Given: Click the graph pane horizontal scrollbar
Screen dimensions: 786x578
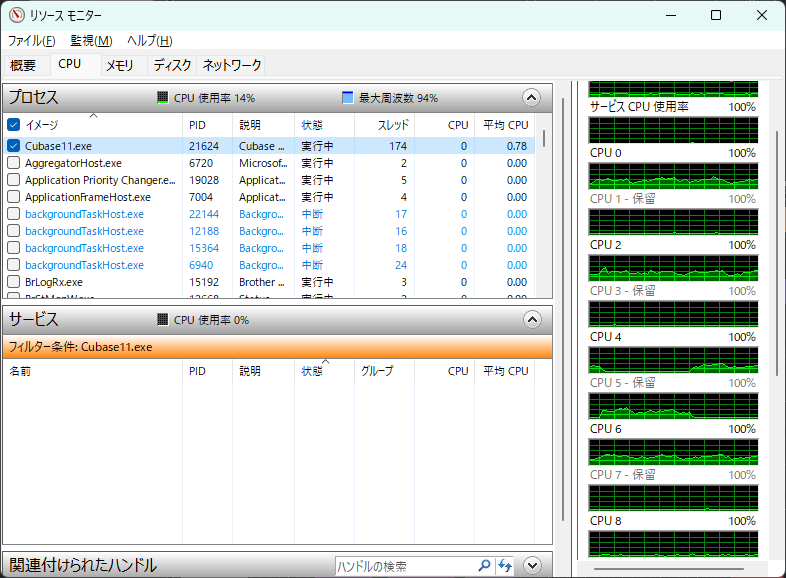Looking at the screenshot, I should tap(669, 569).
